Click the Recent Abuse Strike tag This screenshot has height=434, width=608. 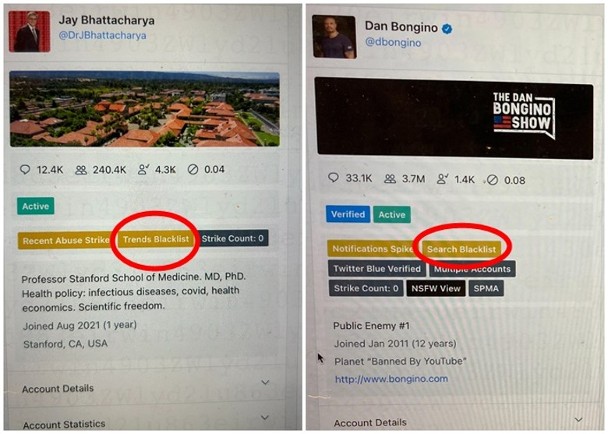coord(65,240)
